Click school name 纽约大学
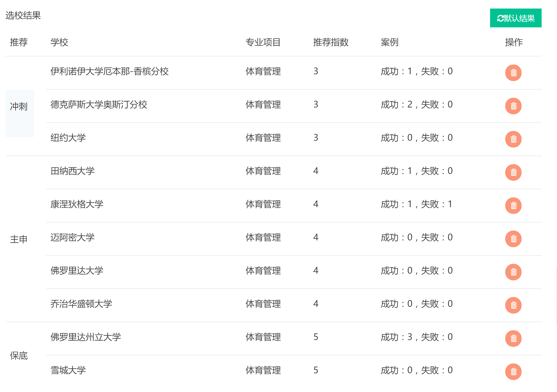557x392 pixels. click(68, 138)
